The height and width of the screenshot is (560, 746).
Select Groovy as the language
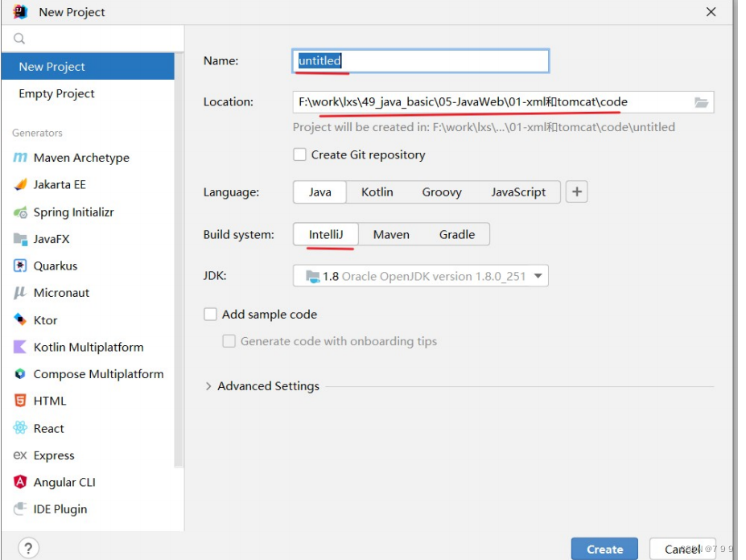tap(442, 192)
